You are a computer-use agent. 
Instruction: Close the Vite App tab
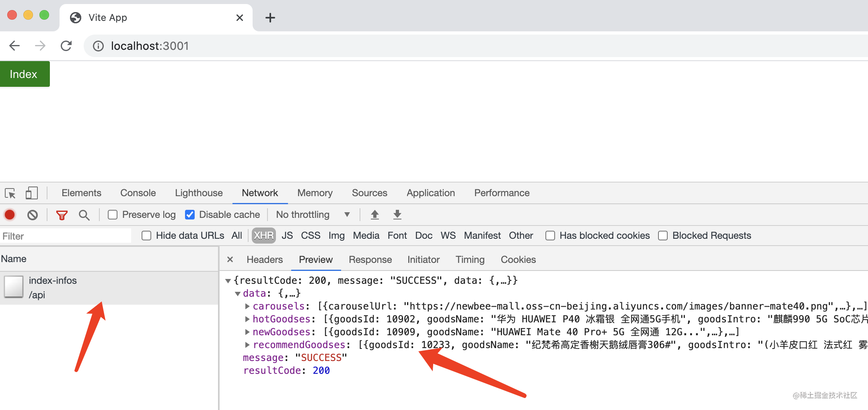click(240, 18)
